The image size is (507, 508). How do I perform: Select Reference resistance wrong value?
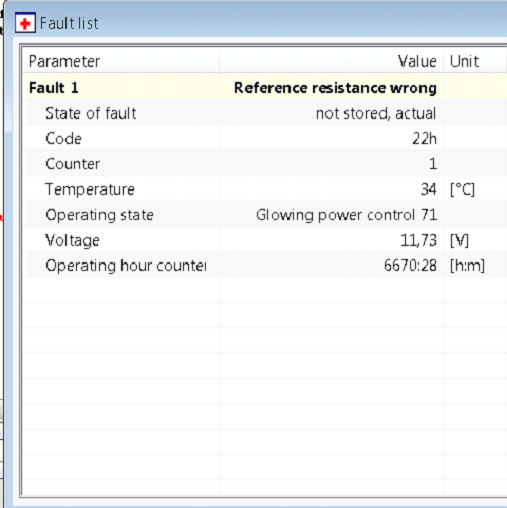[x=335, y=88]
